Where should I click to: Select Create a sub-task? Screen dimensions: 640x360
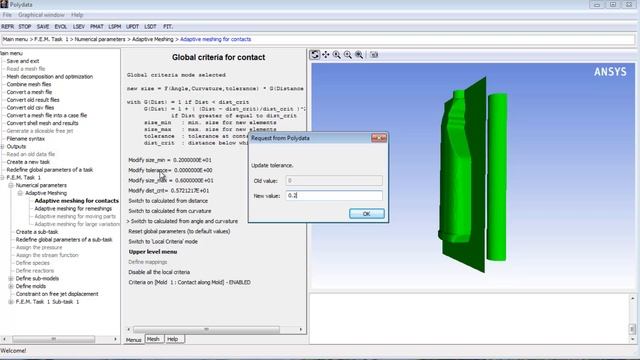coord(37,232)
